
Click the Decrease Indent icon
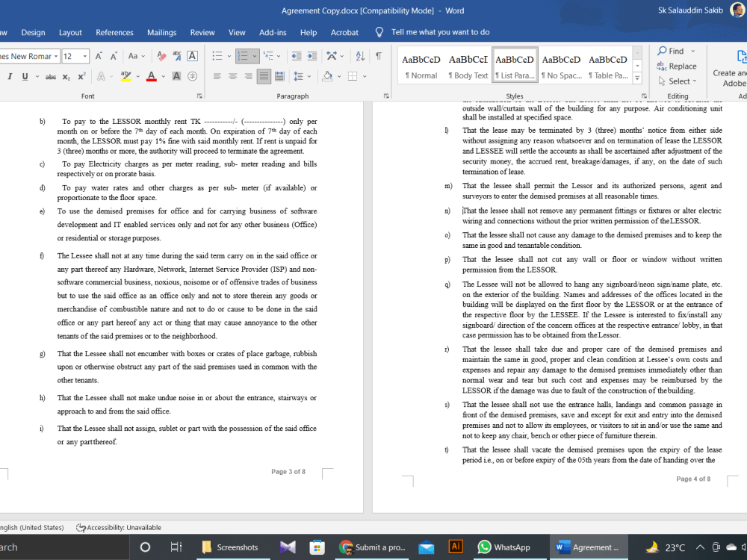[297, 56]
